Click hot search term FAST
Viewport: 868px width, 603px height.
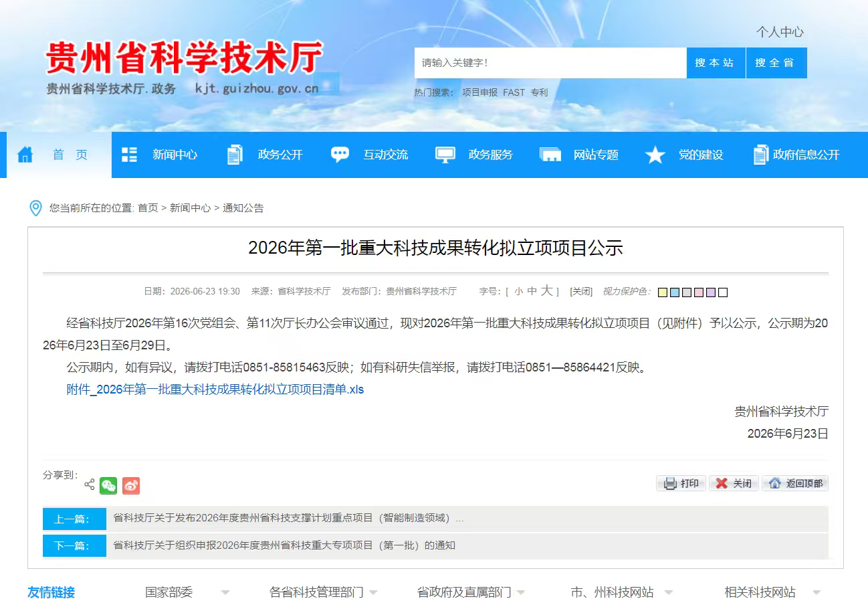click(x=514, y=92)
